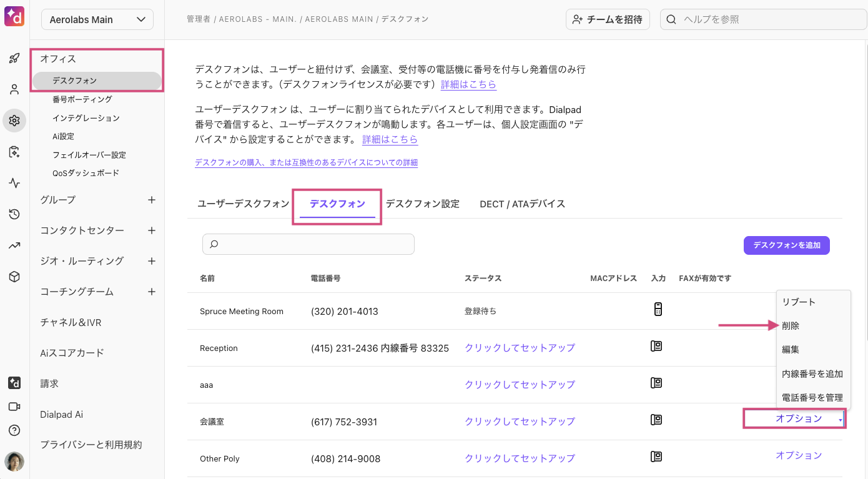This screenshot has height=479, width=868.
Task: Open プライバシーと利用規約 in the sidebar
Action: pos(91,445)
